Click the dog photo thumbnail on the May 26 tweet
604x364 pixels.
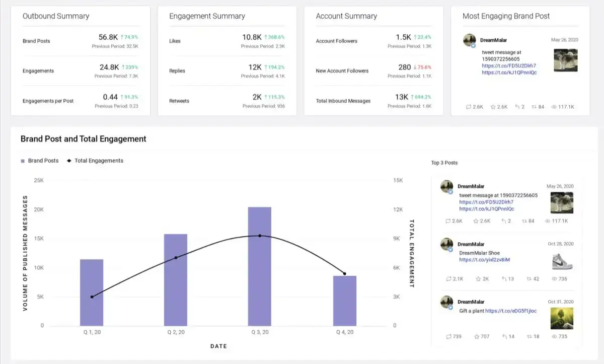[x=567, y=60]
